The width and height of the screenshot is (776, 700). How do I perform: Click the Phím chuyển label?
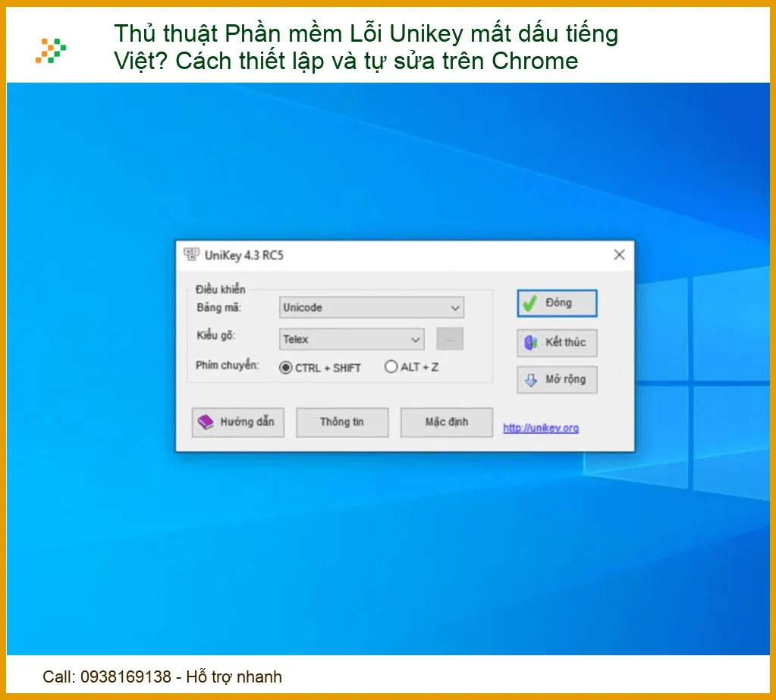(227, 365)
